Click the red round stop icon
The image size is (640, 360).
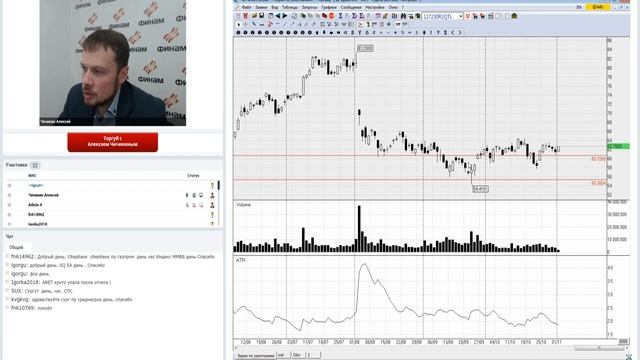click(x=331, y=16)
